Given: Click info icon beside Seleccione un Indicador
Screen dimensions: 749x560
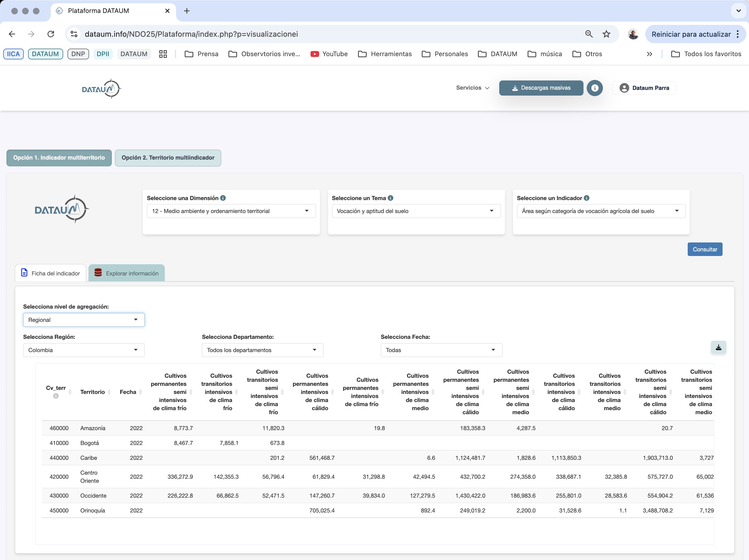Looking at the screenshot, I should point(586,198).
